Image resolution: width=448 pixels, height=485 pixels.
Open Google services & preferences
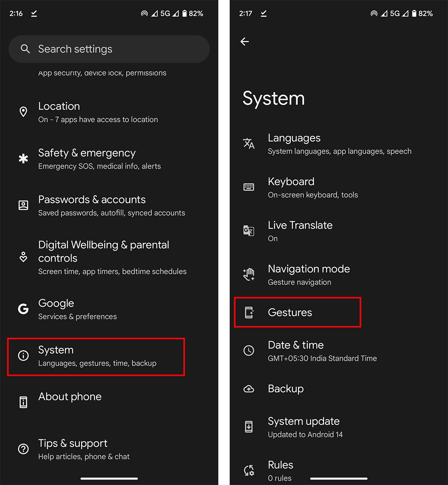(109, 309)
